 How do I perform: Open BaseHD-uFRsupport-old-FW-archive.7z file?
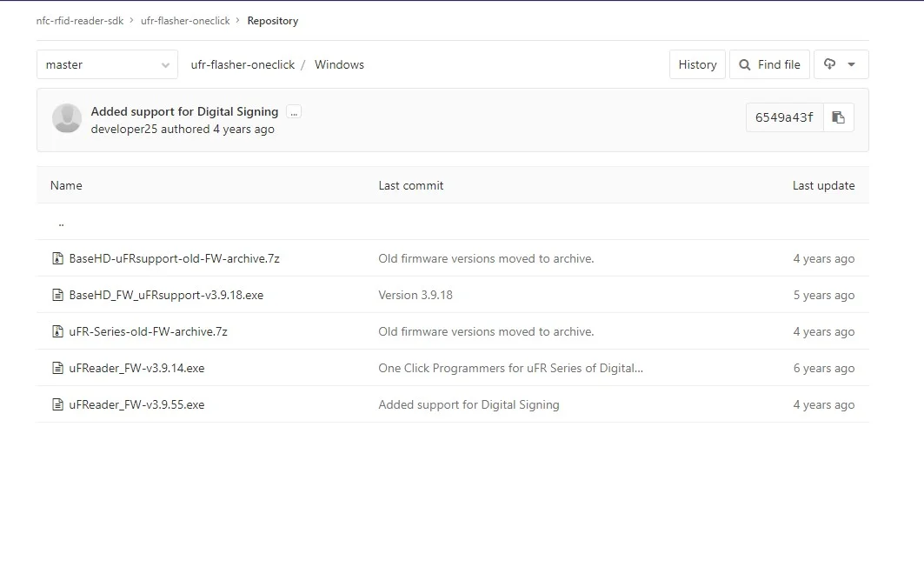[x=175, y=258]
